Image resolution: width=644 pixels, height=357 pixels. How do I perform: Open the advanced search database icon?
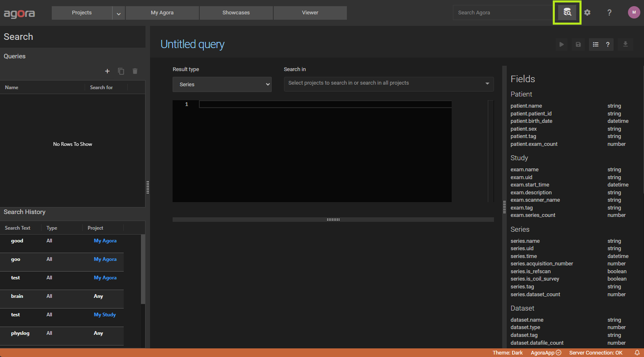[x=567, y=12]
